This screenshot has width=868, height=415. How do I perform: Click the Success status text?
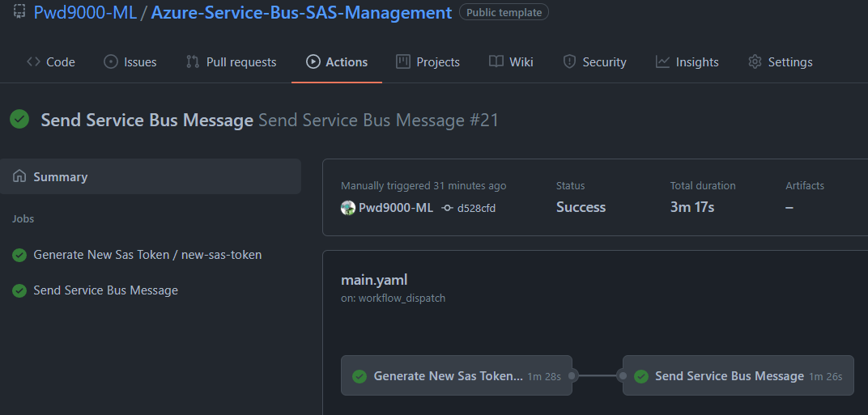pos(581,207)
